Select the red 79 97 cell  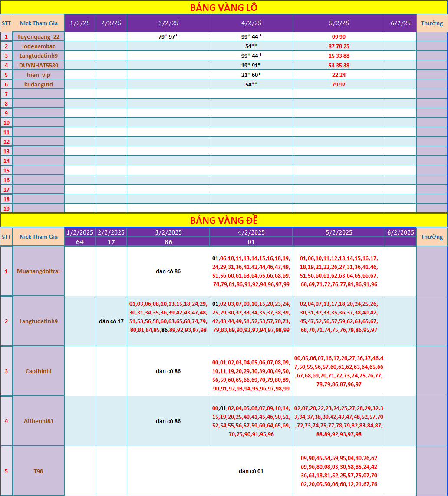tap(339, 84)
